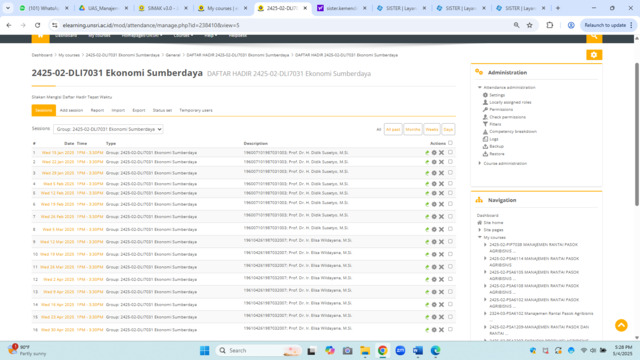Viewport: 640px width, 360px height.
Task: Open the orange search icon in navbar
Action: click(x=594, y=38)
